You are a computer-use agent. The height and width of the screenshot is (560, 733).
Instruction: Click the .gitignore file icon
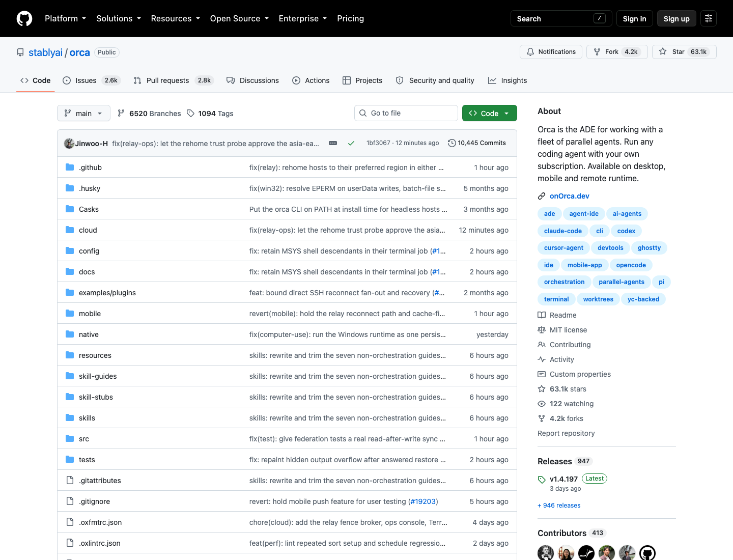[x=70, y=501]
